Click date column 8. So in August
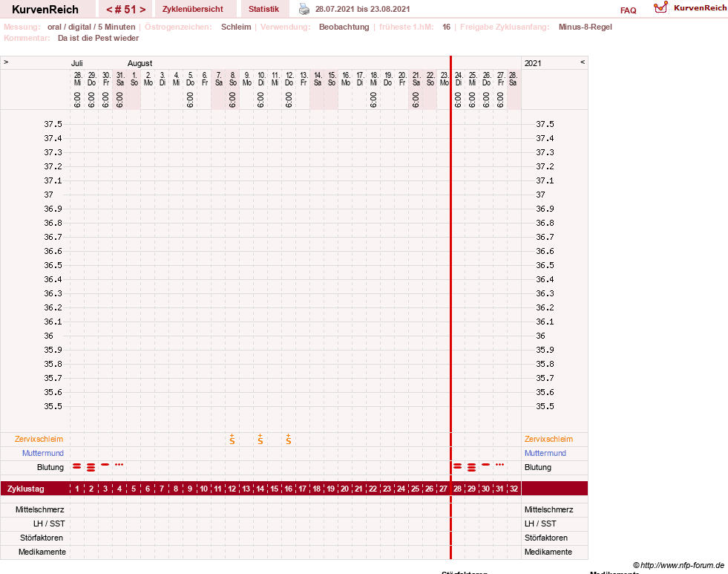Image resolution: width=728 pixels, height=574 pixels. 232,79
